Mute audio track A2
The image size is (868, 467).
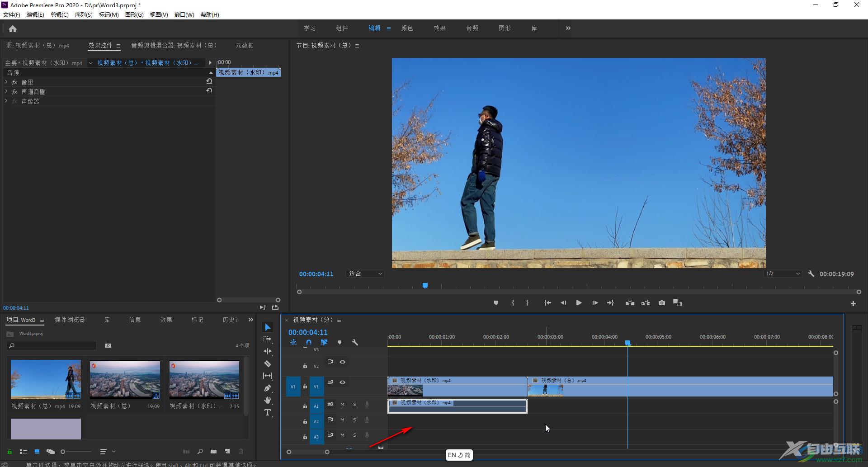click(x=342, y=420)
